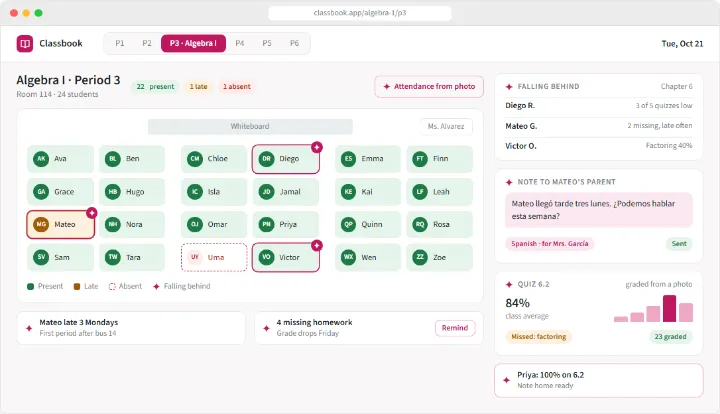The height and width of the screenshot is (414, 720).
Task: Click Attendance from photo button
Action: tap(429, 86)
